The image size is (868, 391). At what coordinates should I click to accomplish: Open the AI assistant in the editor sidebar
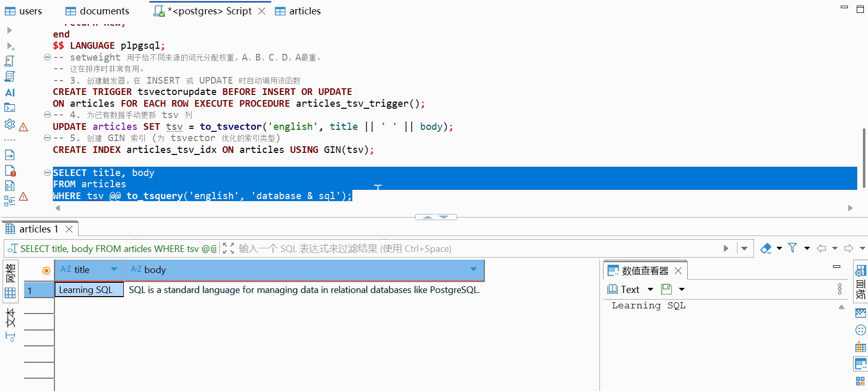coord(10,92)
